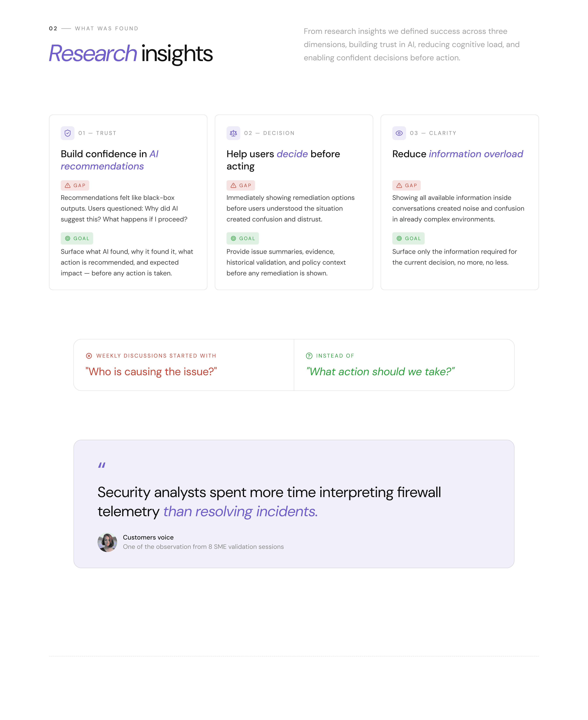Click the purple quotation mark icon
Screen dimensions: 588x720
pos(102,465)
